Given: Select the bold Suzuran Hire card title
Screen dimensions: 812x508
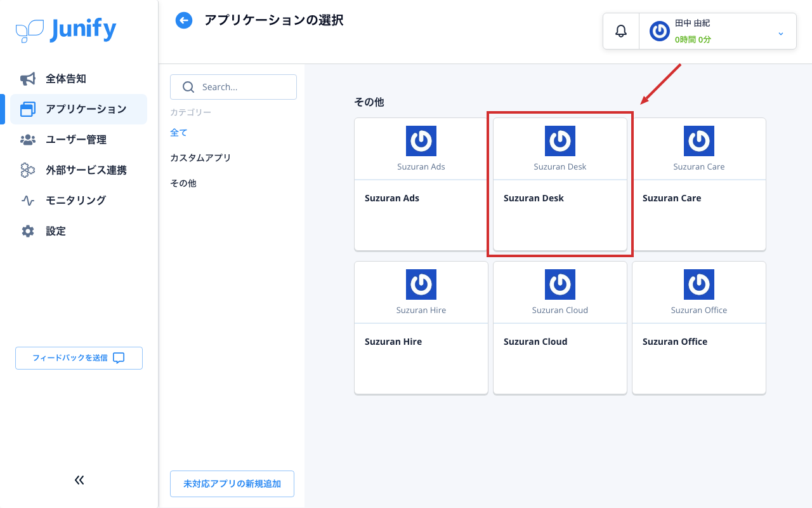Looking at the screenshot, I should tap(393, 342).
